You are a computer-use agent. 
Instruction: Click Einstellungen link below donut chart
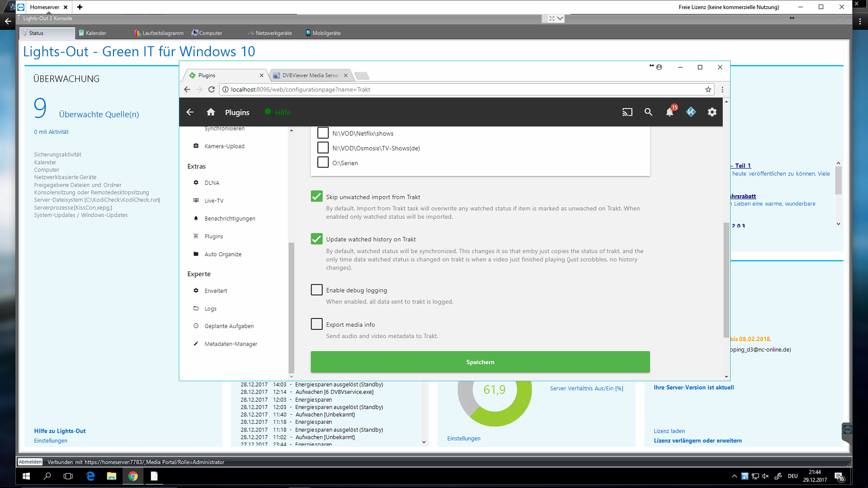click(x=464, y=438)
